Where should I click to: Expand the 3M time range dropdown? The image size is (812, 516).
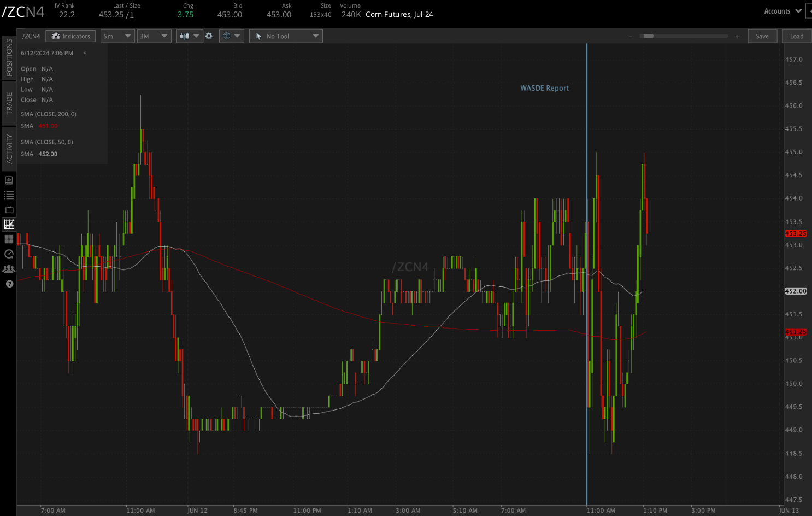point(154,36)
